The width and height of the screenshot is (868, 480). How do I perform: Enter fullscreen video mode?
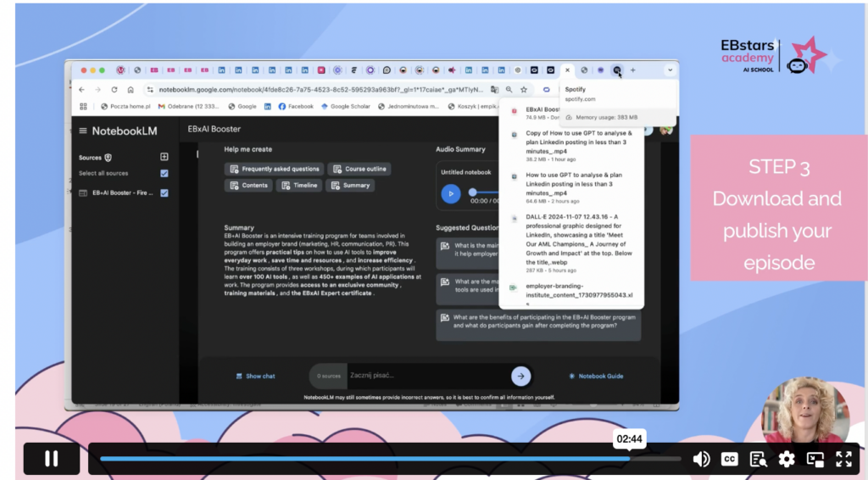[843, 459]
